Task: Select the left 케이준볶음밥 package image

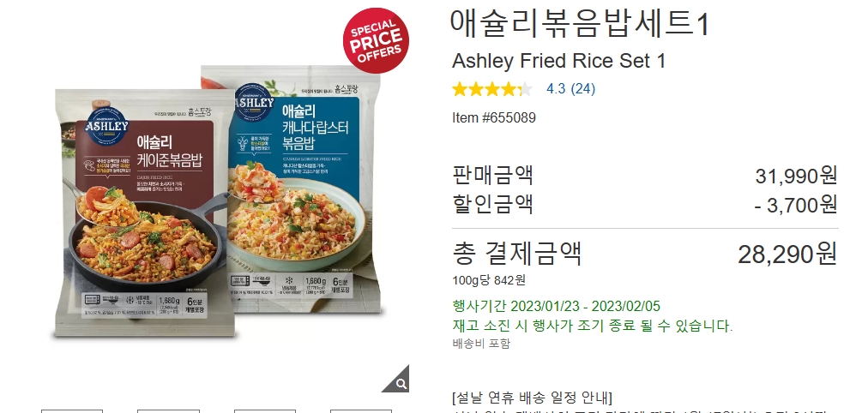Action: [142, 212]
